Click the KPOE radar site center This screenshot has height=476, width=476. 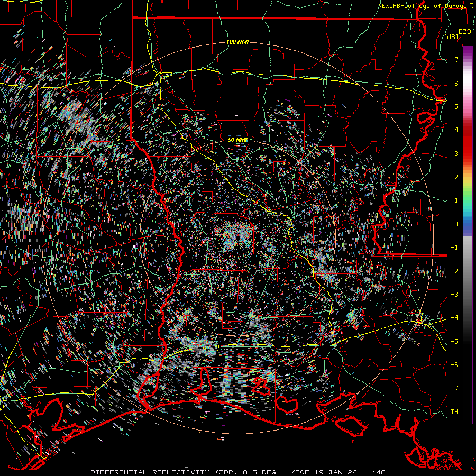(239, 237)
